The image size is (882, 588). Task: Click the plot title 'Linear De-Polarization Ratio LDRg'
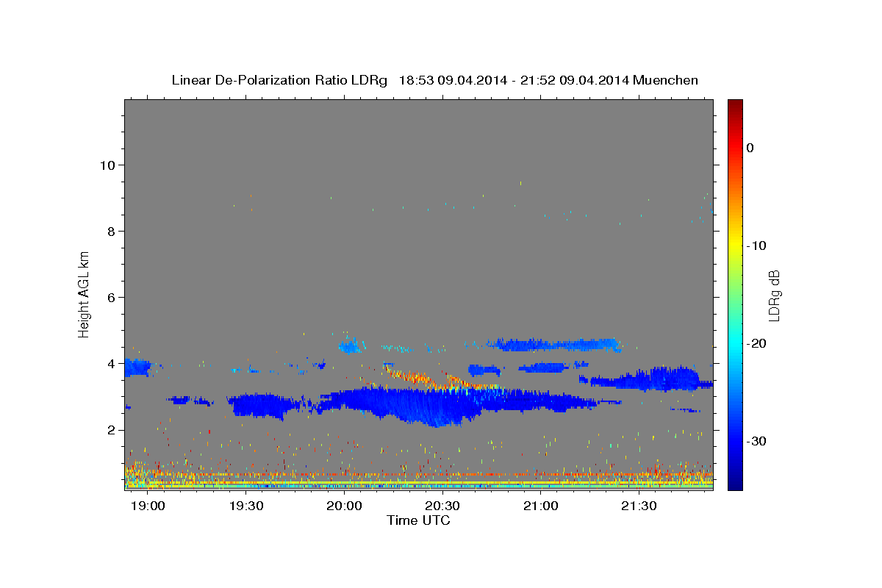(279, 79)
